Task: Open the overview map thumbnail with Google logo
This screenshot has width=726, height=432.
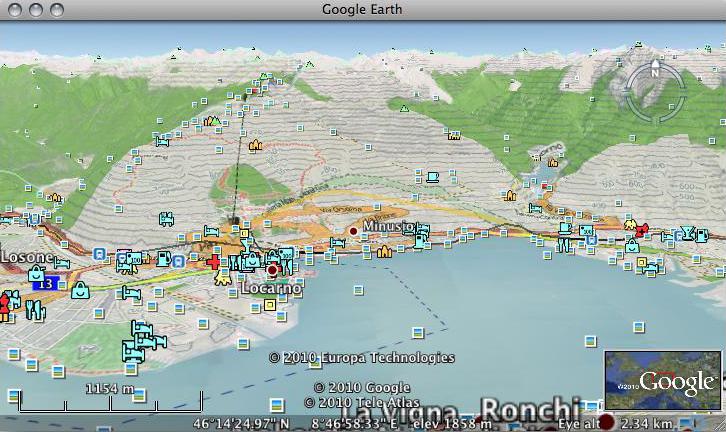Action: click(x=663, y=381)
